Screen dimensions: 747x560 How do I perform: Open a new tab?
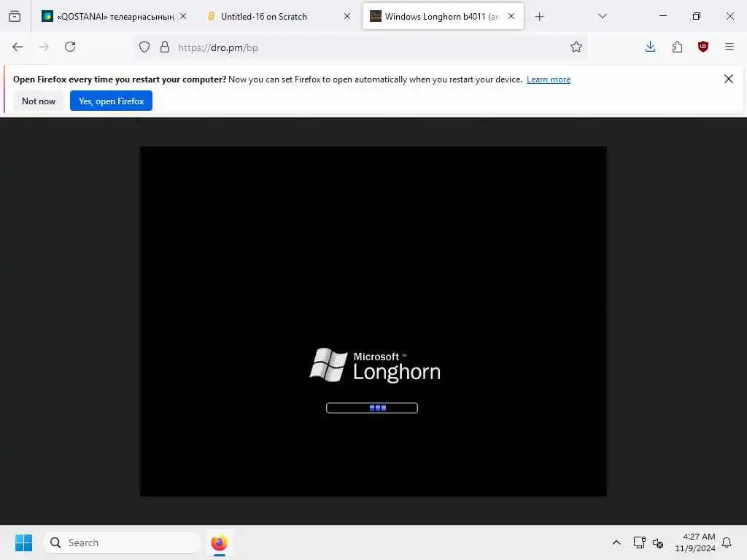pos(539,17)
